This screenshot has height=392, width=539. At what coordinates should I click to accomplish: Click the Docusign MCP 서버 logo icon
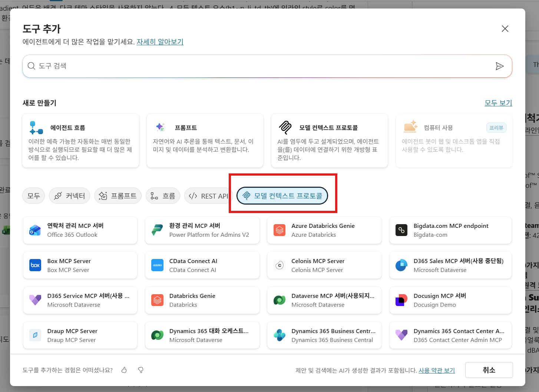pyautogui.click(x=401, y=300)
